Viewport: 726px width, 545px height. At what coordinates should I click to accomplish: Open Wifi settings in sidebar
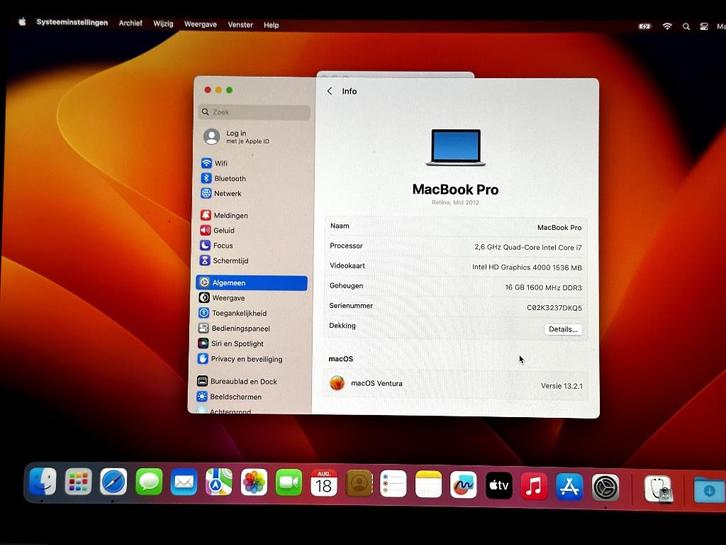[221, 163]
